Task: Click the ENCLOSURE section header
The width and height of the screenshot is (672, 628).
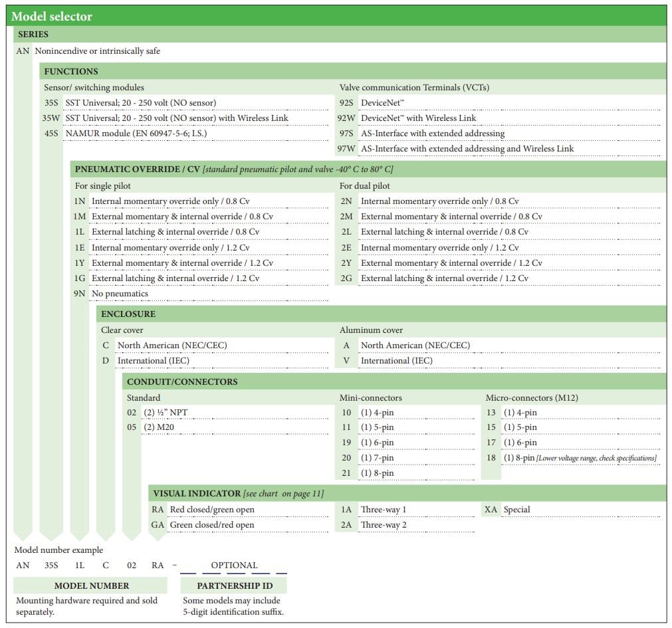Action: pyautogui.click(x=128, y=314)
